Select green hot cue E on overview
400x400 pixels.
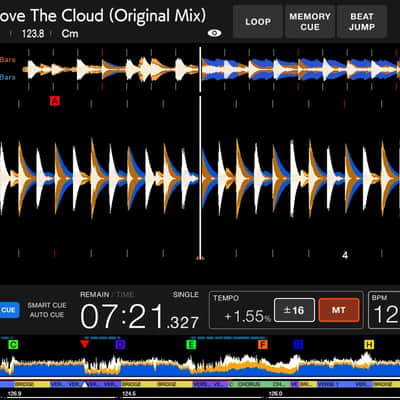coord(191,344)
